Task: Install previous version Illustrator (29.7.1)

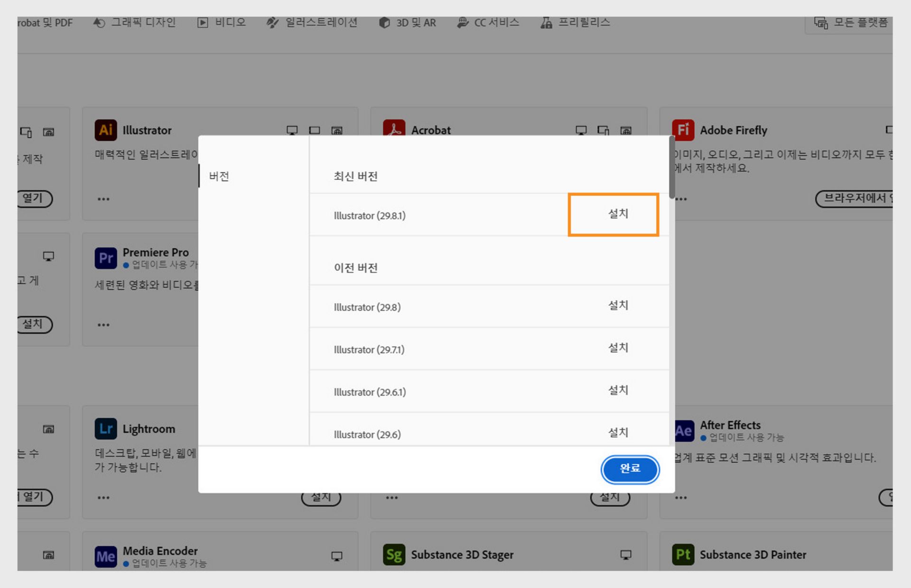Action: 618,348
